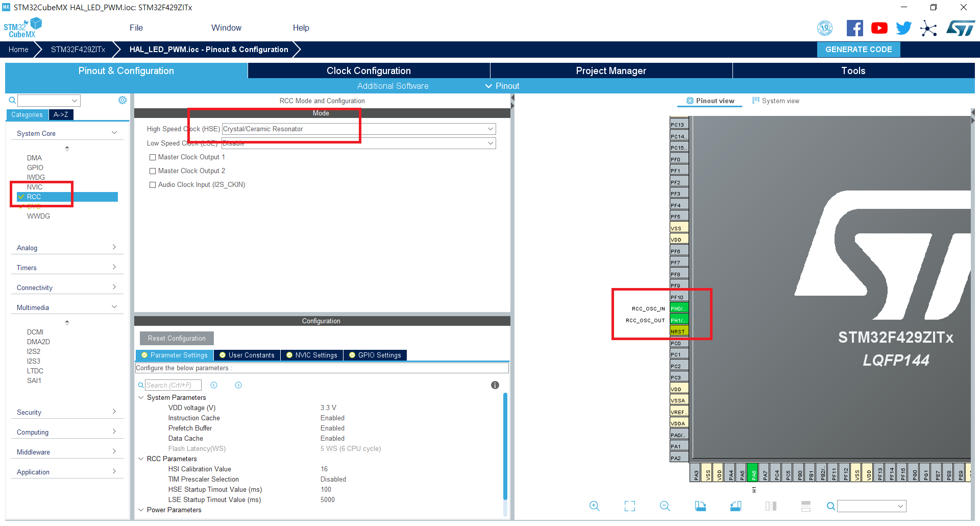The image size is (980, 526).
Task: Click the parameter Search field
Action: [x=173, y=385]
